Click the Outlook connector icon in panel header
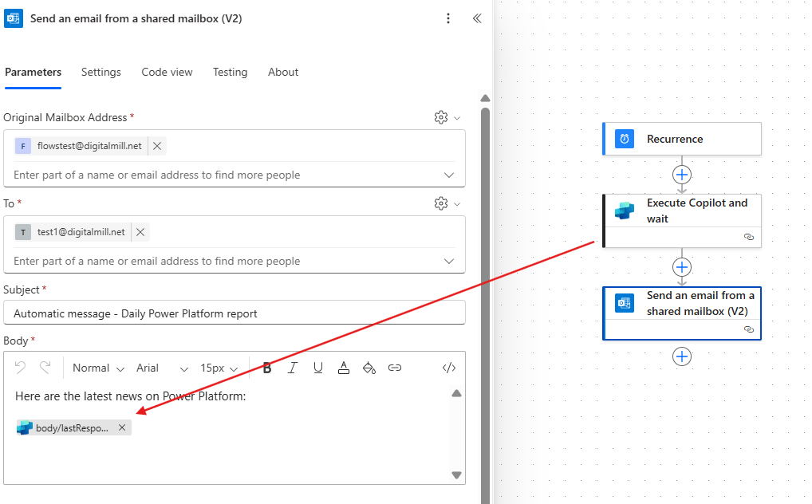 14,18
